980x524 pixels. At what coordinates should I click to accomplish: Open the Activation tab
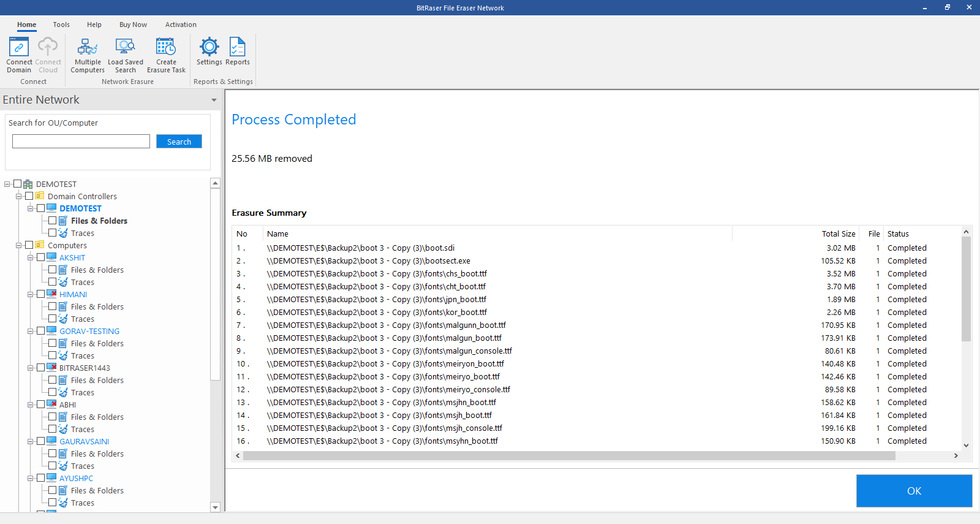pos(181,25)
